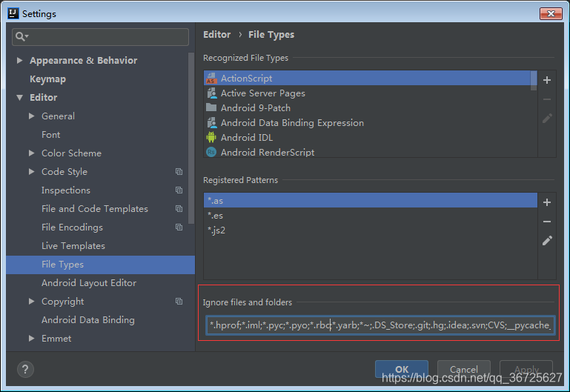Screen dimensions: 570x392
Task: Open File and Code Templates page
Action: click(x=95, y=208)
